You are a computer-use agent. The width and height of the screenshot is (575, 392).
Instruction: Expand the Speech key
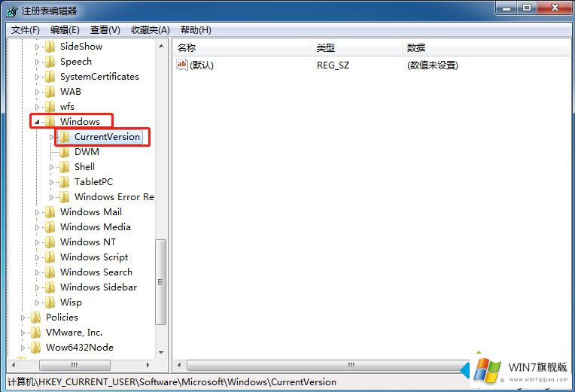37,62
